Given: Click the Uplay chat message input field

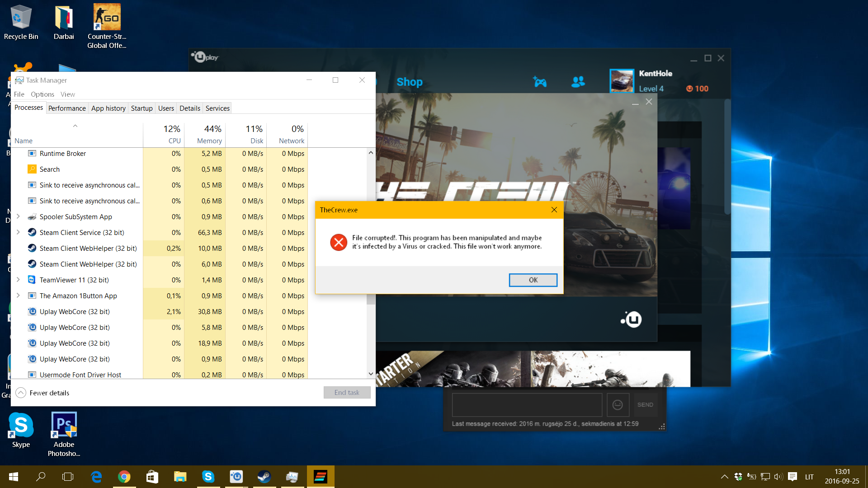Looking at the screenshot, I should pyautogui.click(x=527, y=405).
